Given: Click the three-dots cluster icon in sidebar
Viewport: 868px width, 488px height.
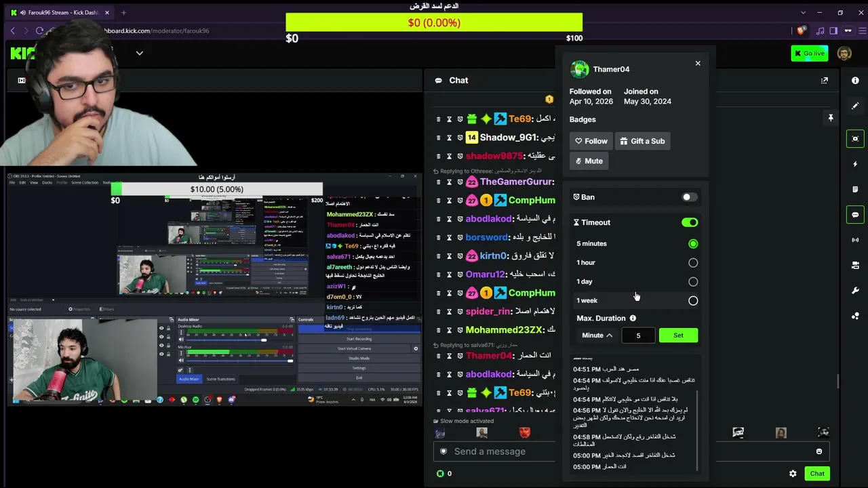Looking at the screenshot, I should tap(855, 316).
